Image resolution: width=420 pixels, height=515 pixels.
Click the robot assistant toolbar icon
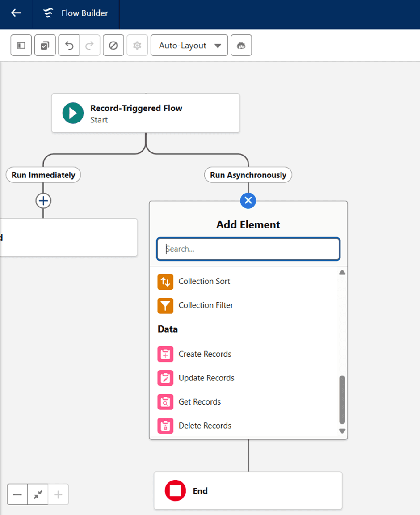(241, 45)
